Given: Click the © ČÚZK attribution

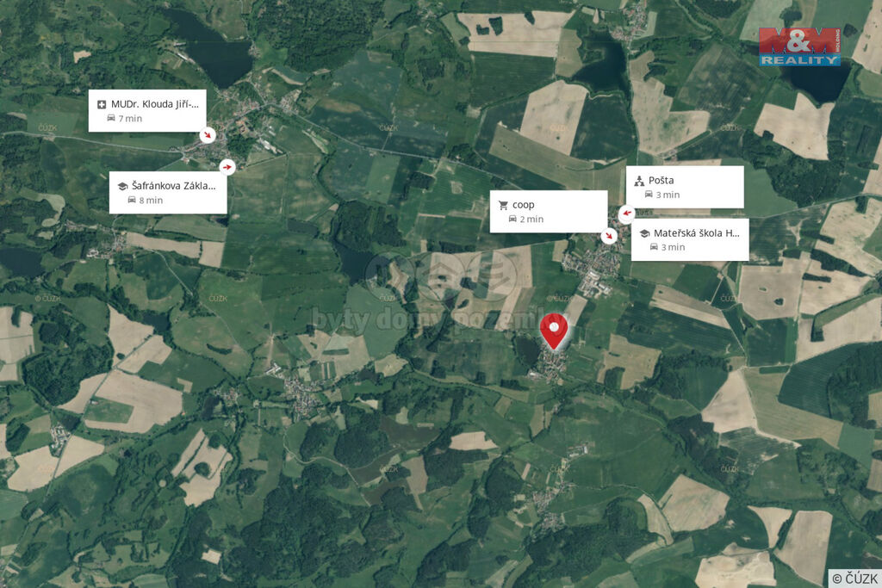Looking at the screenshot, I should (x=855, y=579).
